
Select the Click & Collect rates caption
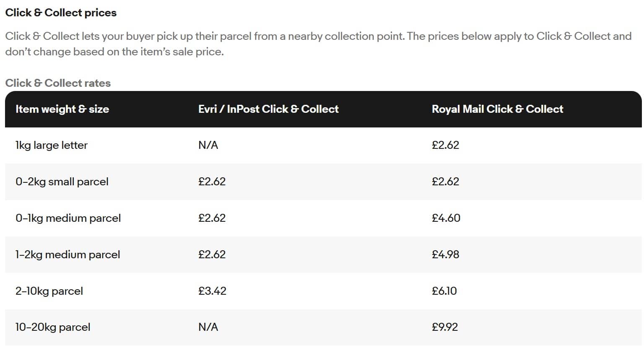point(58,83)
